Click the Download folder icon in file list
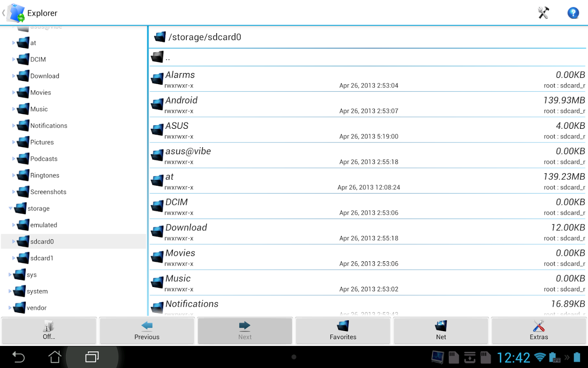 157,231
